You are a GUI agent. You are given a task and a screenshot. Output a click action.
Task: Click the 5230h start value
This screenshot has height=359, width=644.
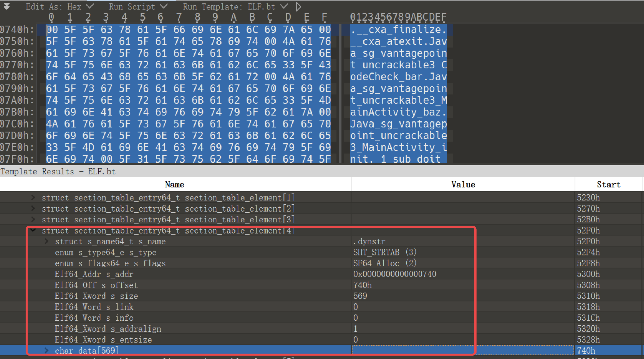(x=588, y=198)
